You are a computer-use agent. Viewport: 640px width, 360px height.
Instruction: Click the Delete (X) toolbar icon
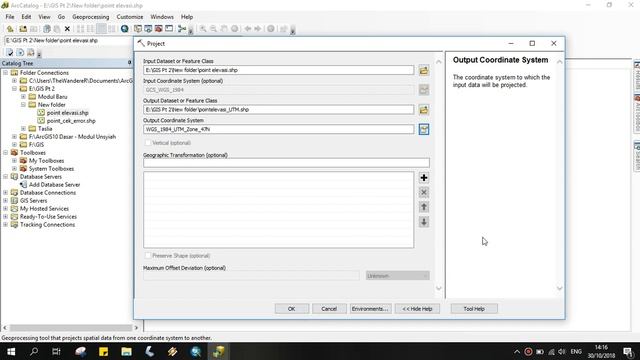(x=67, y=29)
